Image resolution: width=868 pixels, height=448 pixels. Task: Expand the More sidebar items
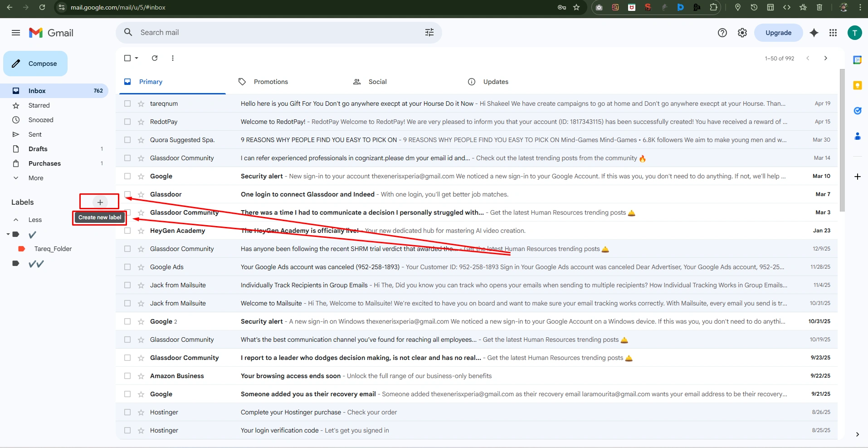pos(36,178)
